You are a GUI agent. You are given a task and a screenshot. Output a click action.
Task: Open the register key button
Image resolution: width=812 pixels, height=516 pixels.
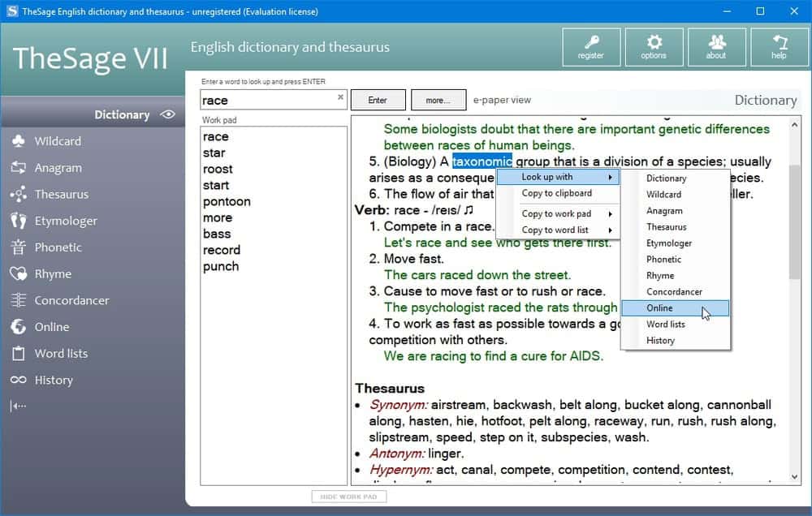591,47
